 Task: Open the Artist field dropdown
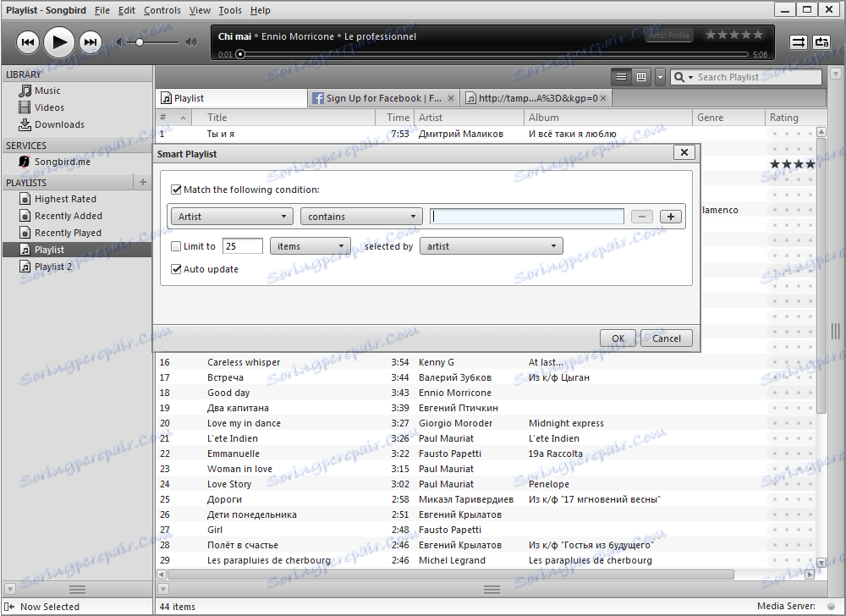[232, 217]
